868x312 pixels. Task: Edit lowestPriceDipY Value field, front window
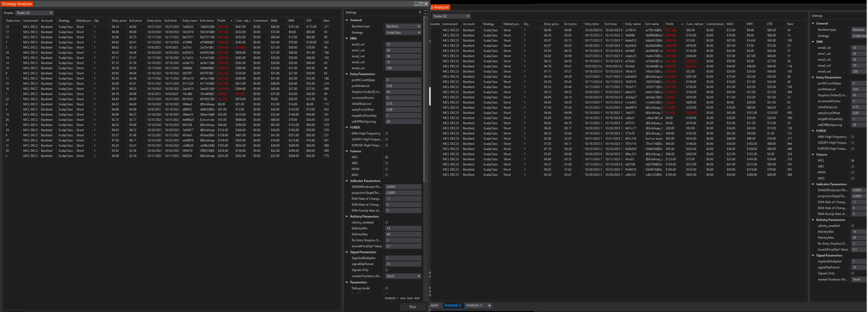[x=403, y=246]
